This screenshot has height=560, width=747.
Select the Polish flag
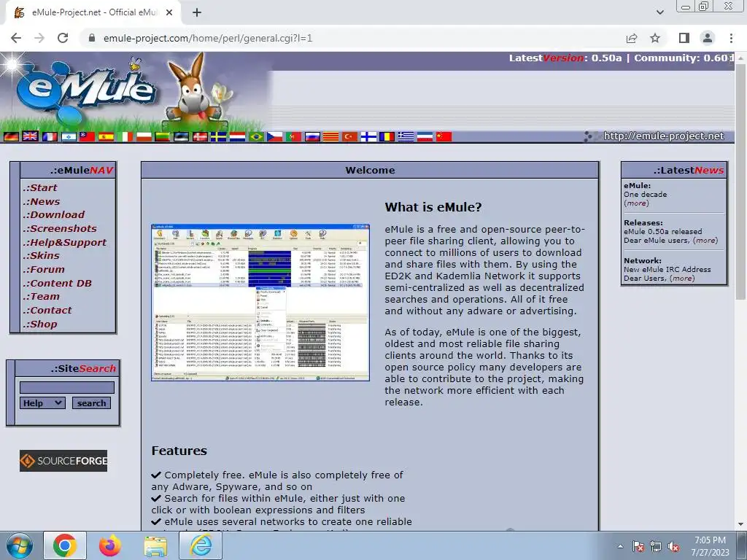144,136
